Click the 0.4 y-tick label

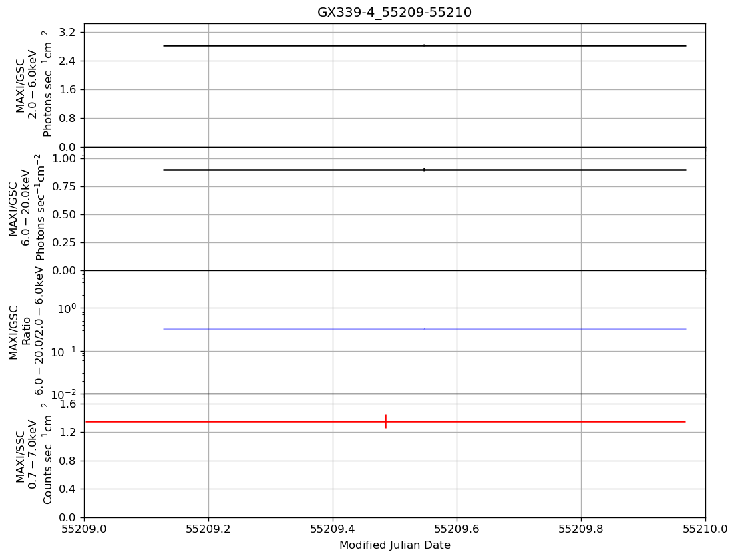(x=67, y=489)
